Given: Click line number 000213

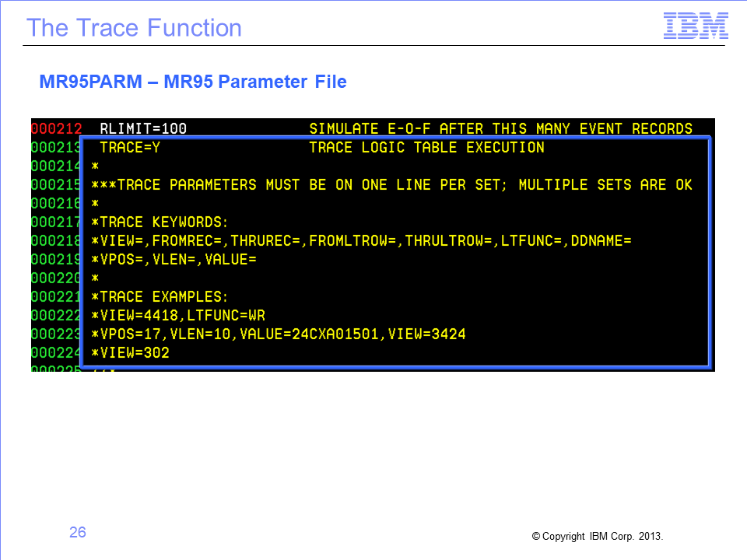Looking at the screenshot, I should [x=56, y=148].
